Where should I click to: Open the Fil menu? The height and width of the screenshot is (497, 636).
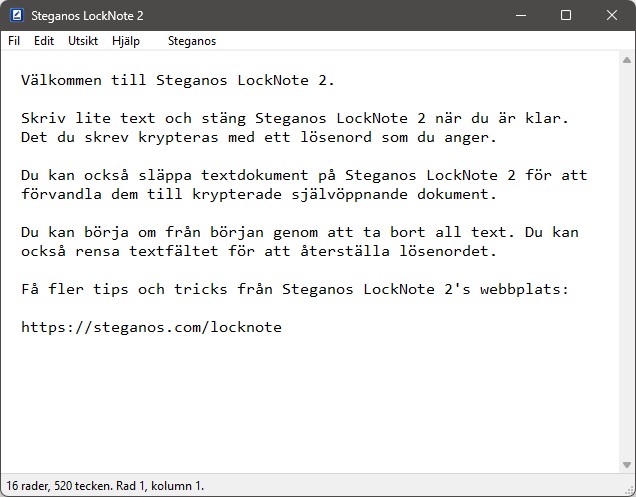coord(14,41)
